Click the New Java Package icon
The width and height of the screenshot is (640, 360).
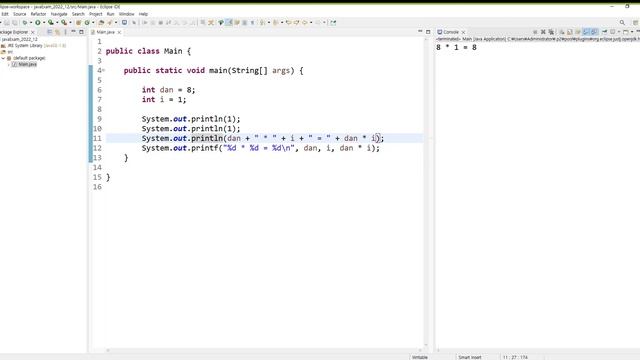(78, 22)
